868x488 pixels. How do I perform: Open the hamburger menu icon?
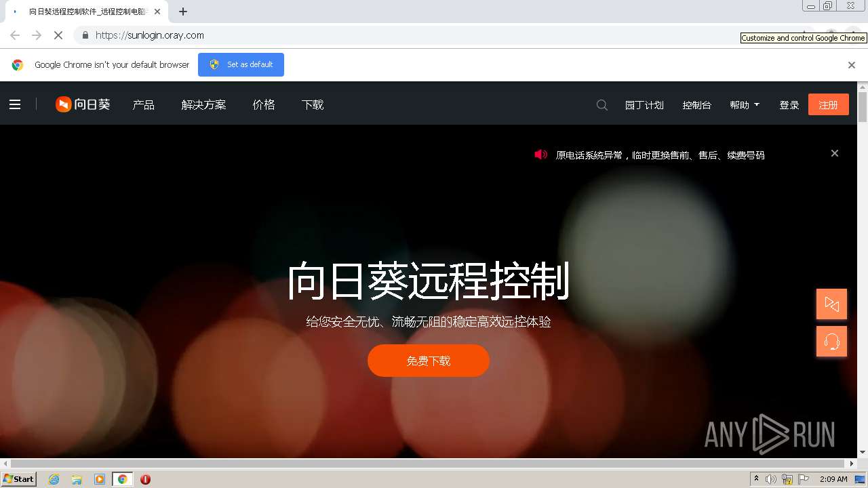tap(15, 104)
